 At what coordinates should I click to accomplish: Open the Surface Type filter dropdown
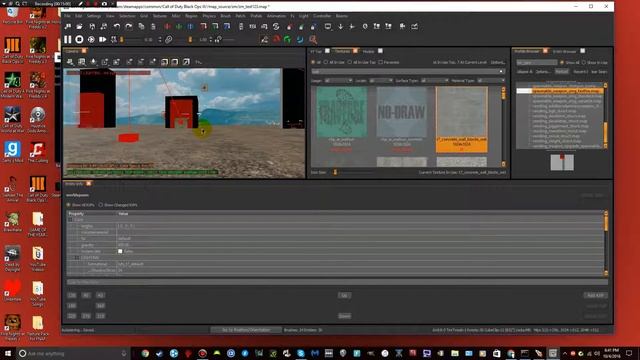pos(434,80)
